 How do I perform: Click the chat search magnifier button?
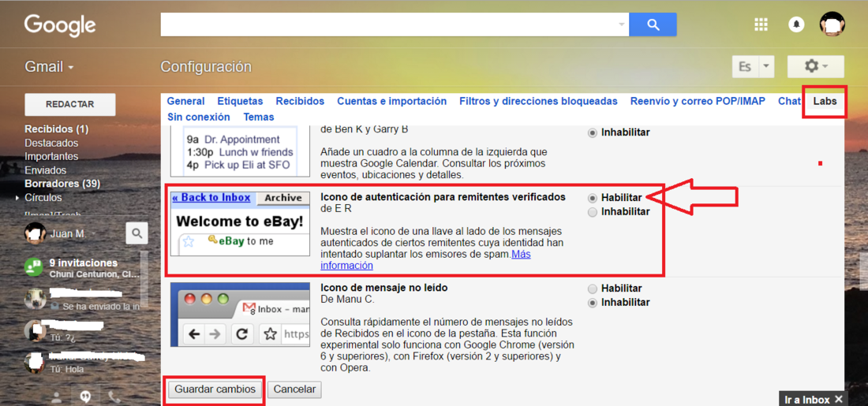(x=137, y=233)
